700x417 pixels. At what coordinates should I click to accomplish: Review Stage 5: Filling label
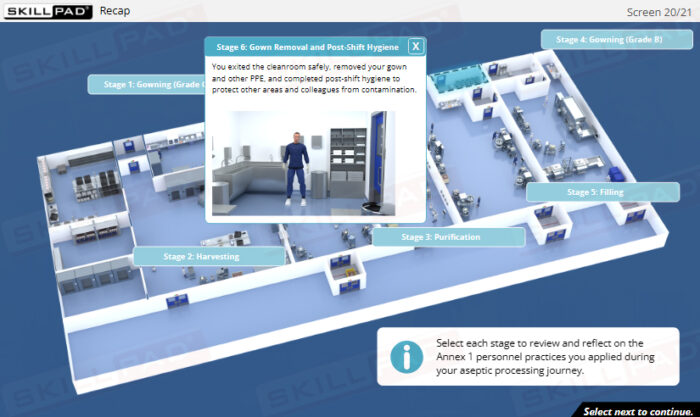pyautogui.click(x=595, y=192)
